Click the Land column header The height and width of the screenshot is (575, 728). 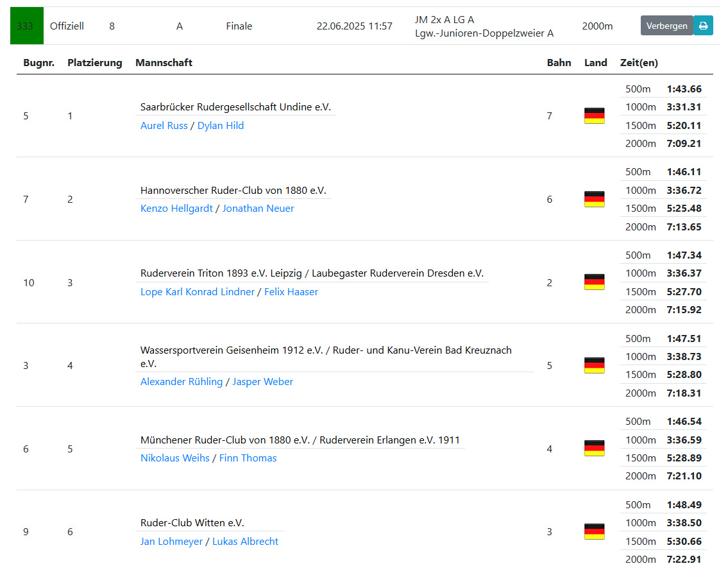click(x=596, y=63)
